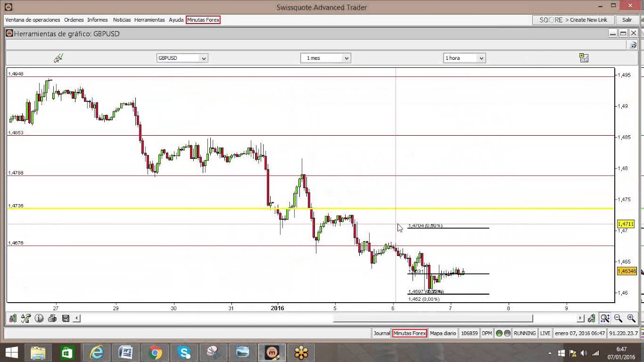Click the horizontal chart scrollbar thumb
644x362 pixels.
[433, 318]
